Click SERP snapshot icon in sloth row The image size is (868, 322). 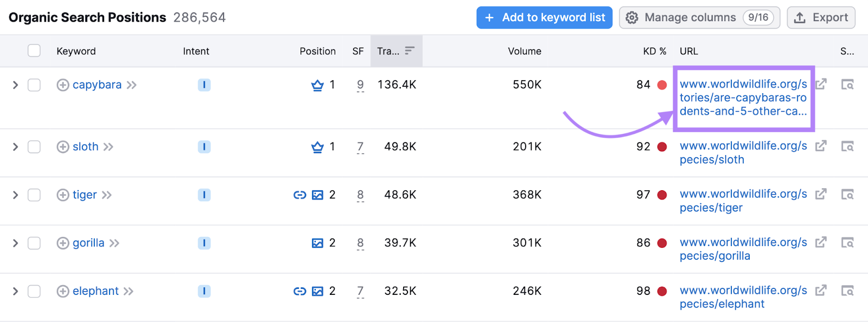click(847, 146)
